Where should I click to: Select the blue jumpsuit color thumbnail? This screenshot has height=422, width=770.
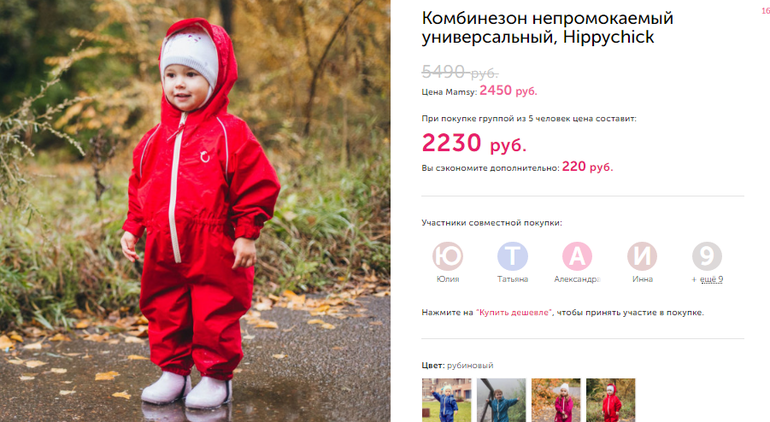446,400
